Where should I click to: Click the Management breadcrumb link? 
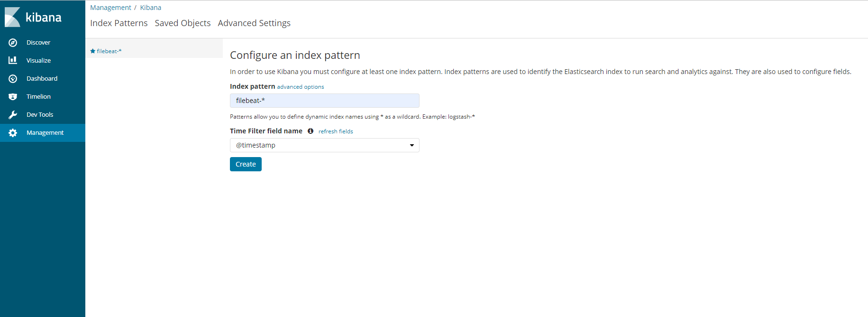click(x=110, y=8)
